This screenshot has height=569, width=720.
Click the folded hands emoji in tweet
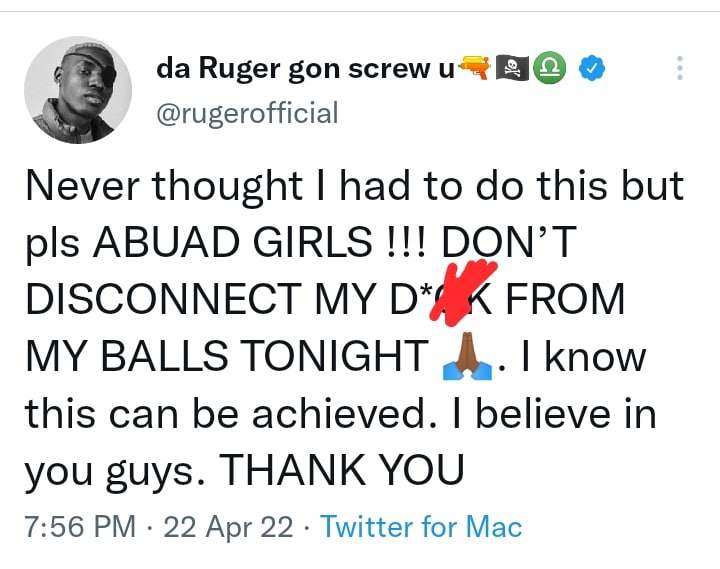[x=466, y=357]
